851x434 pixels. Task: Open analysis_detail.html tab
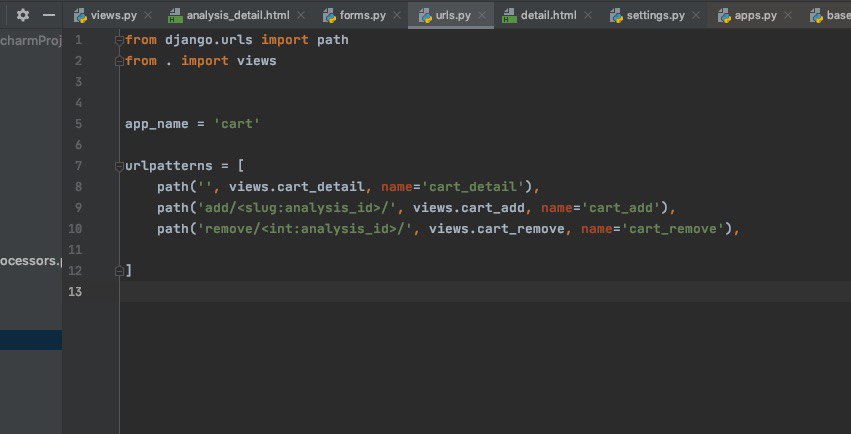point(238,15)
